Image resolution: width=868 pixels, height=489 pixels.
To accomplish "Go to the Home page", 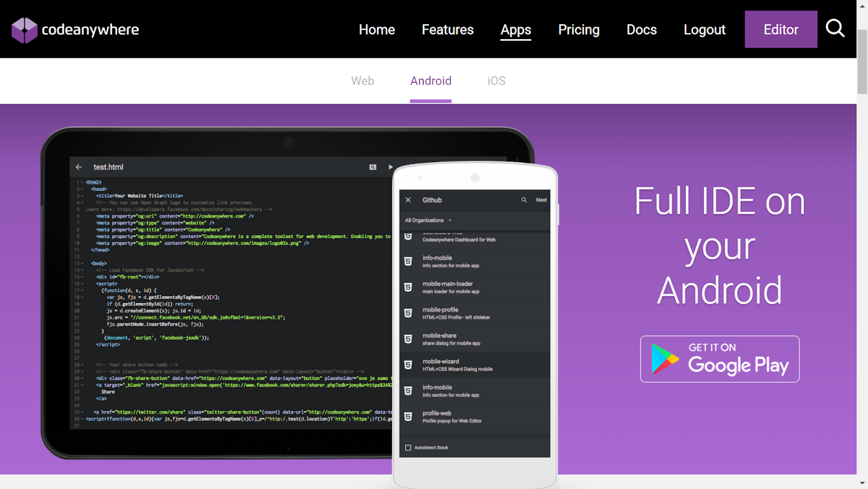I will [x=377, y=29].
